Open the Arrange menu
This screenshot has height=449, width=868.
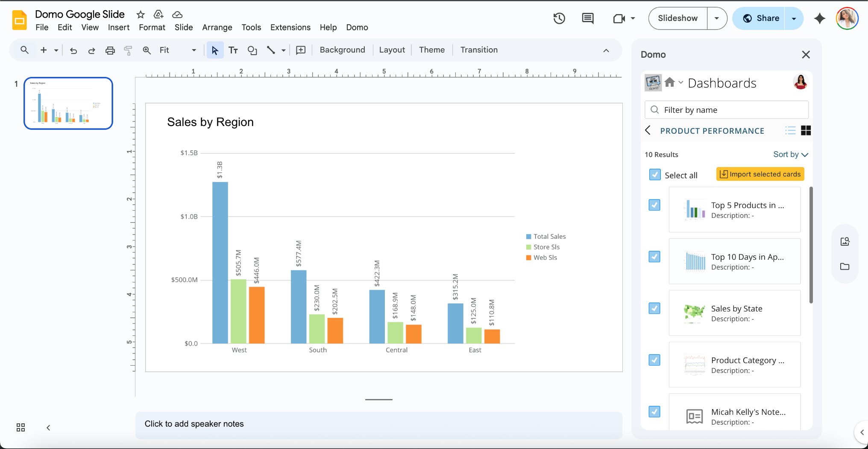[217, 27]
